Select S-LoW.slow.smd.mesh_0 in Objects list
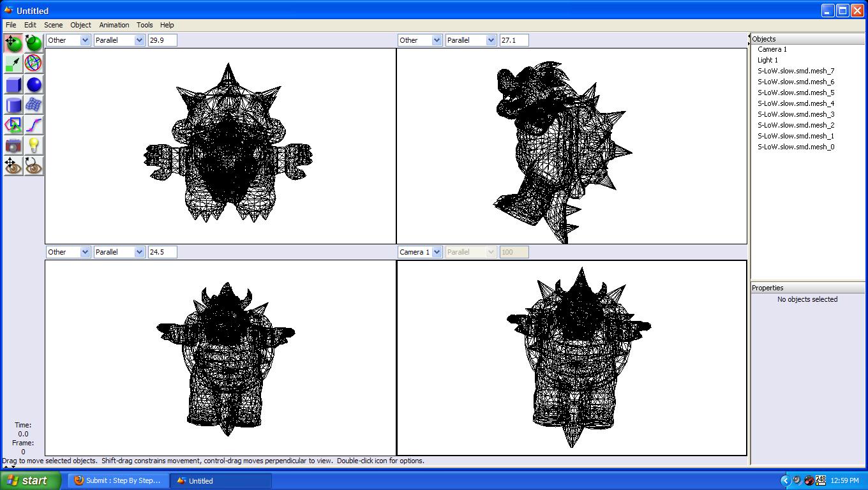868x490 pixels. [x=796, y=147]
